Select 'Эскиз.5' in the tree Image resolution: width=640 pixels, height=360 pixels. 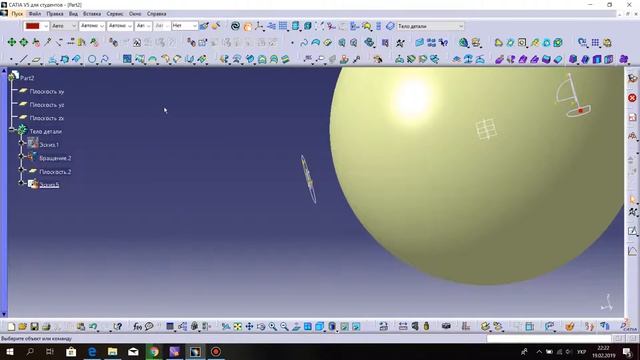pos(49,185)
